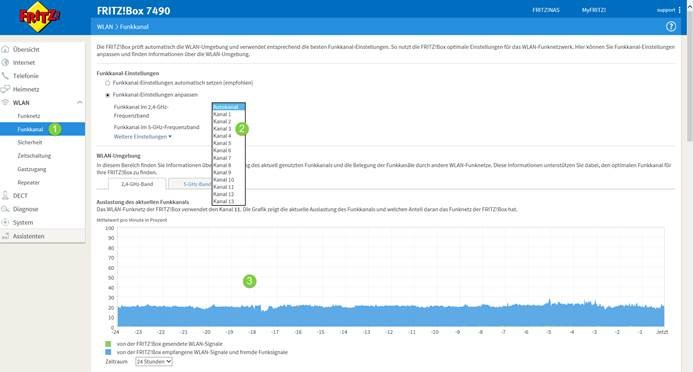Choose Kanal 4 in channel list
The height and width of the screenshot is (372, 693).
point(228,136)
